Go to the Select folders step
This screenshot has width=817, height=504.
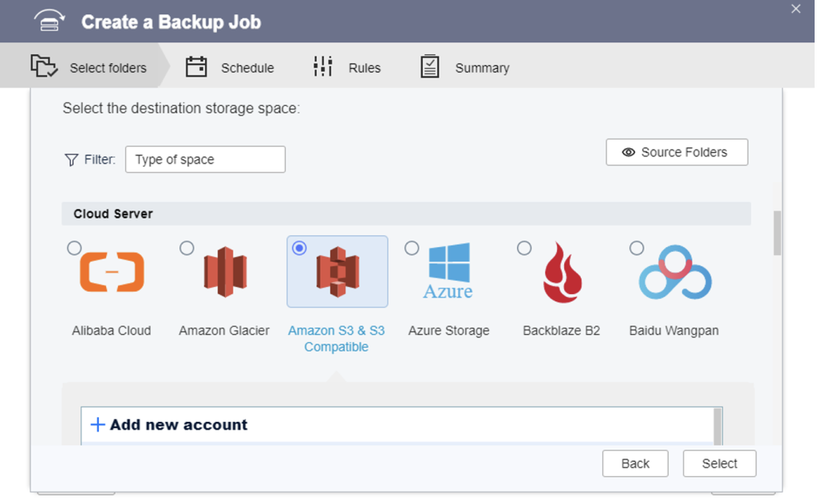(x=85, y=67)
